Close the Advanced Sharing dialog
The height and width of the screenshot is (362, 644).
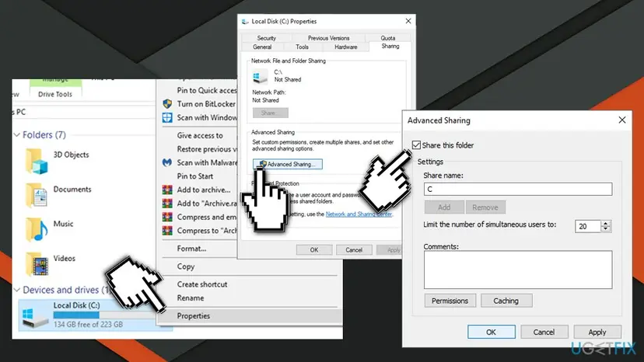[x=621, y=120]
